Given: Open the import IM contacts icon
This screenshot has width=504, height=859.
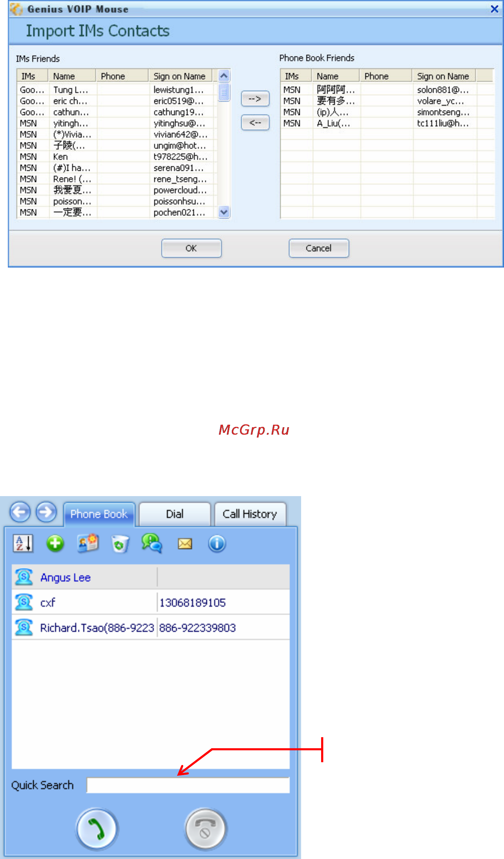Looking at the screenshot, I should coord(88,543).
